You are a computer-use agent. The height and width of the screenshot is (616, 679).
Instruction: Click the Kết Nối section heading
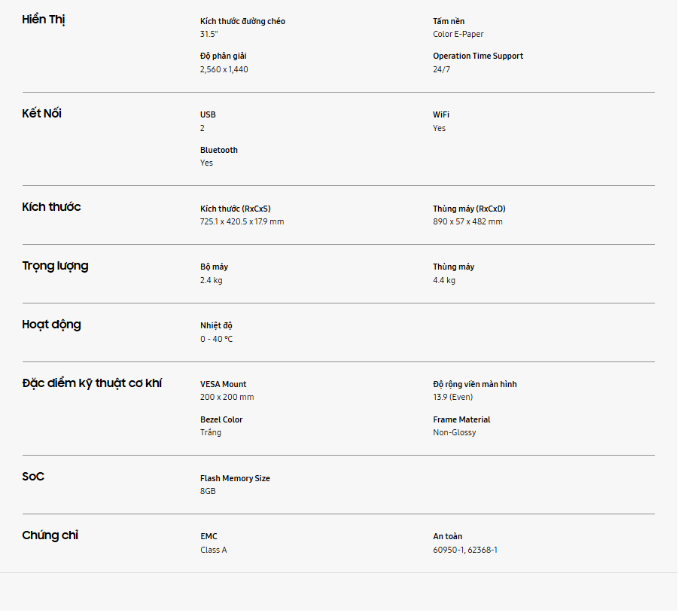tap(42, 114)
